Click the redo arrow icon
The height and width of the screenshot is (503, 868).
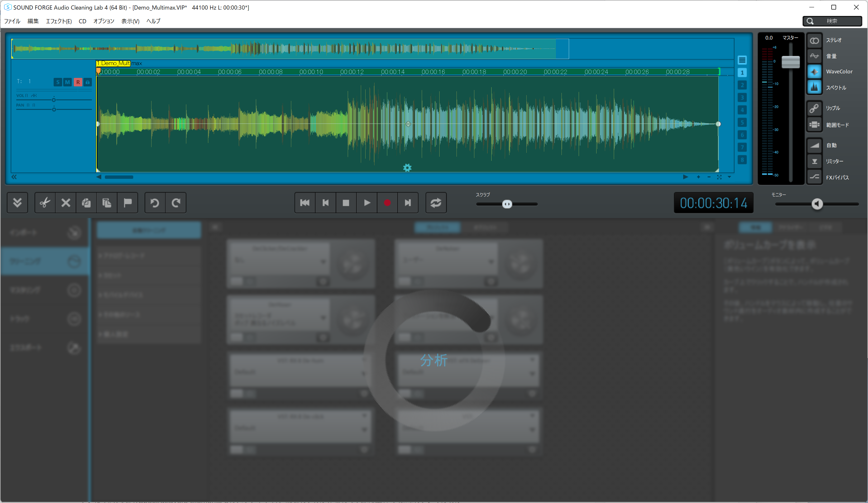click(176, 203)
